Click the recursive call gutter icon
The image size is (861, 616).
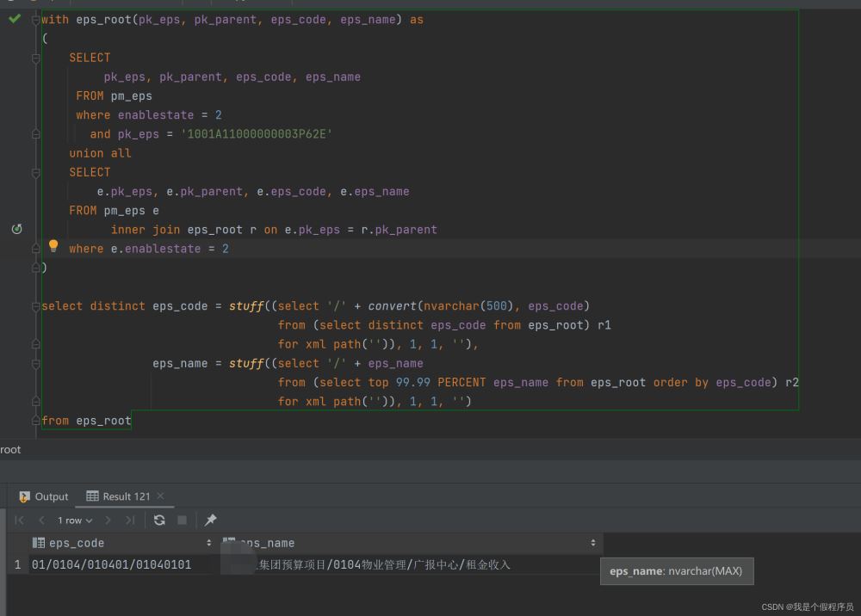pos(16,229)
